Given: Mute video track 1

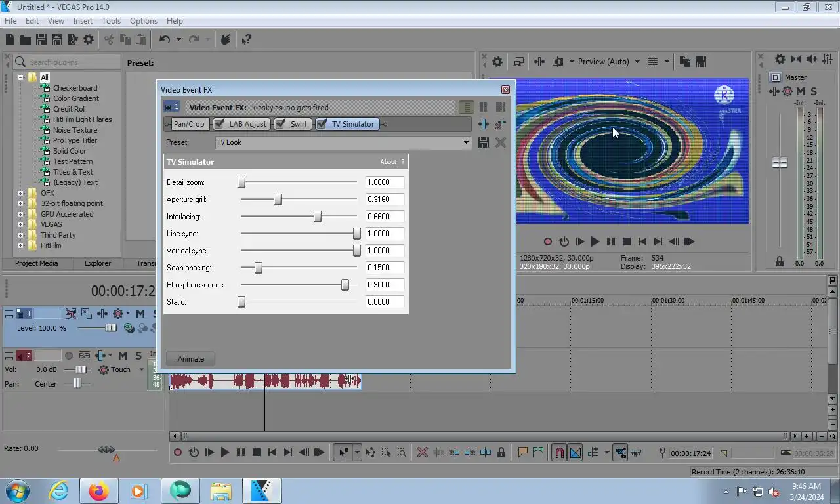Looking at the screenshot, I should coord(140,314).
